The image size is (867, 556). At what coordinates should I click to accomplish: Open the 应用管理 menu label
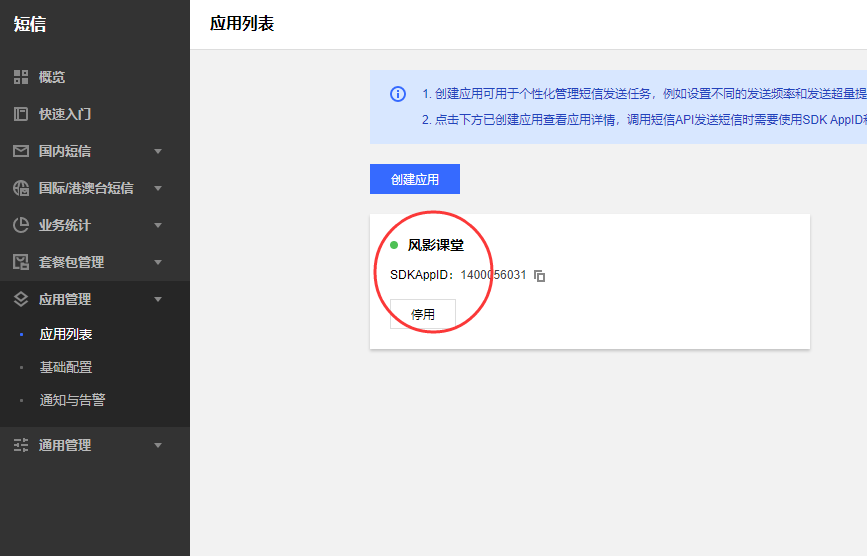65,299
